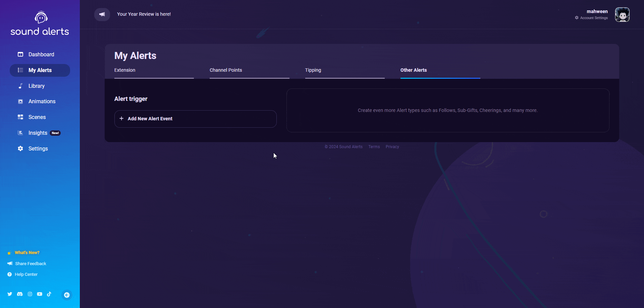Open the TikTok social link

(x=49, y=294)
